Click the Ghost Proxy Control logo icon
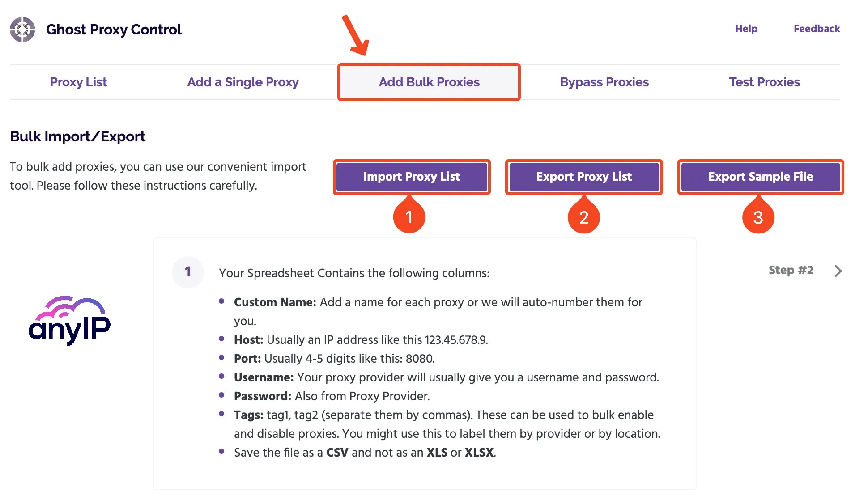Viewport: 868px width, 500px height. [22, 29]
